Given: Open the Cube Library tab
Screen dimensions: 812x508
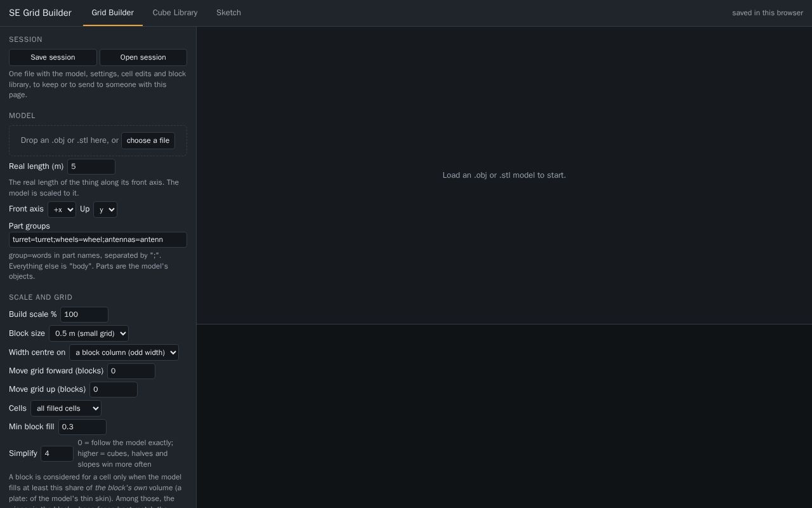Looking at the screenshot, I should pyautogui.click(x=175, y=13).
